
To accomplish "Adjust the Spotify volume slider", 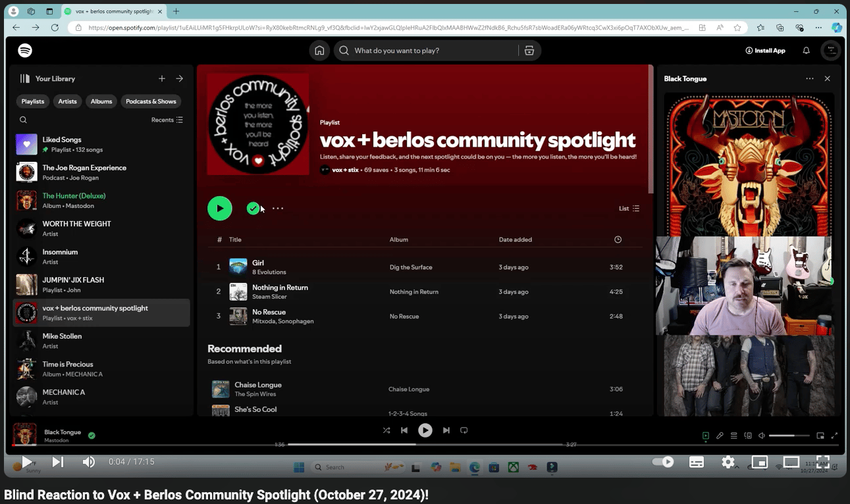I will (789, 436).
